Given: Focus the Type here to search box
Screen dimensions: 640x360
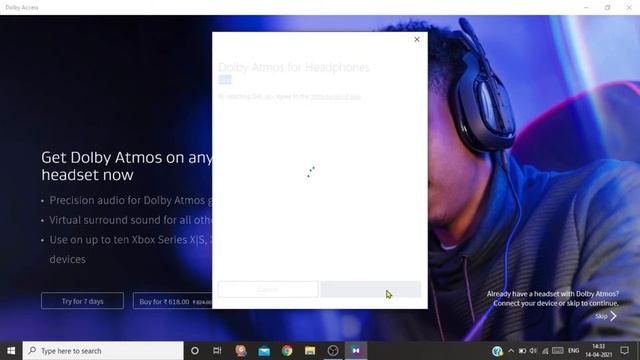Looking at the screenshot, I should tap(103, 351).
